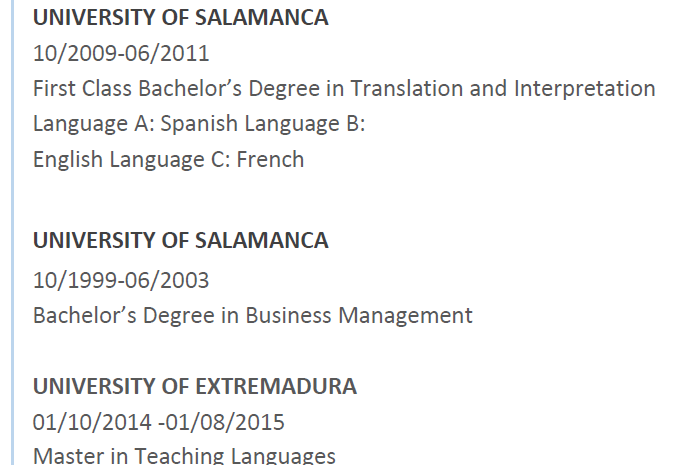Click the "Master in Teaching Languages" line
This screenshot has height=465, width=685.
tap(184, 456)
